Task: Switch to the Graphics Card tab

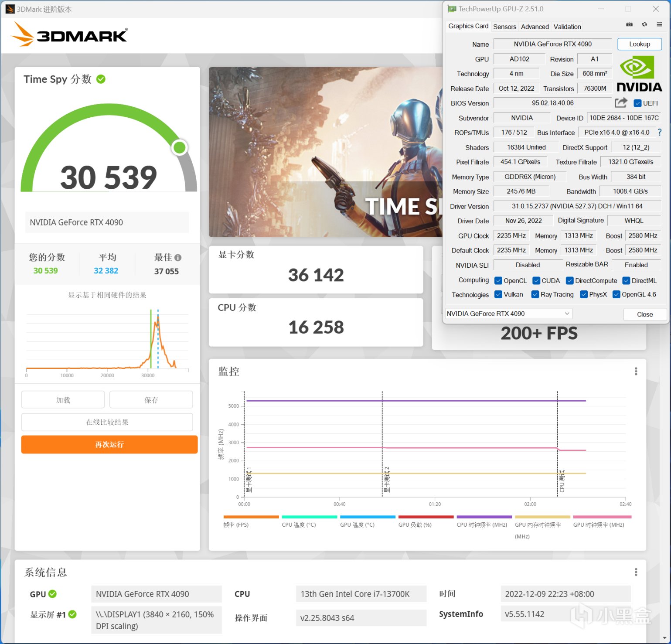Action: [468, 26]
